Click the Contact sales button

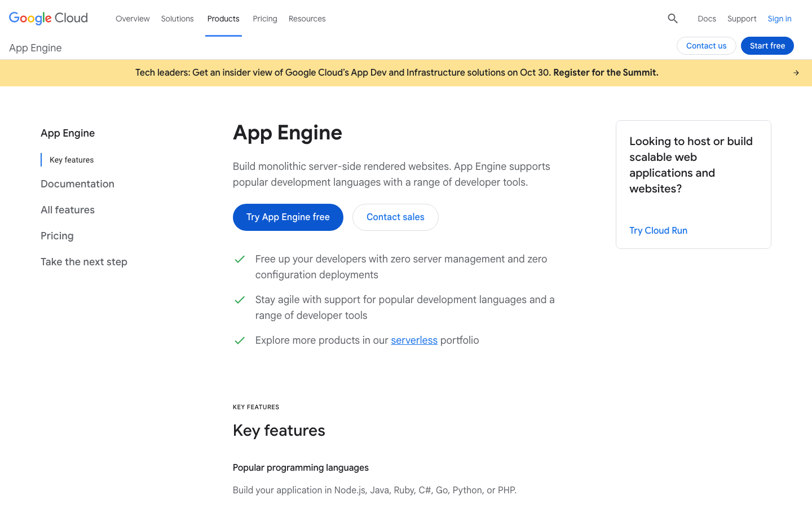click(395, 217)
